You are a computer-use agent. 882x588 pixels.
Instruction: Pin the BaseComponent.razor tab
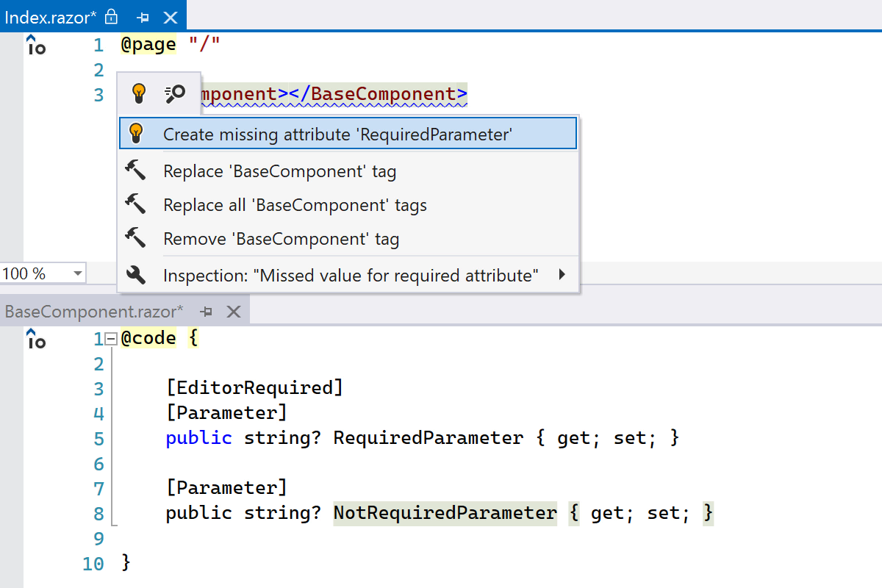[207, 312]
